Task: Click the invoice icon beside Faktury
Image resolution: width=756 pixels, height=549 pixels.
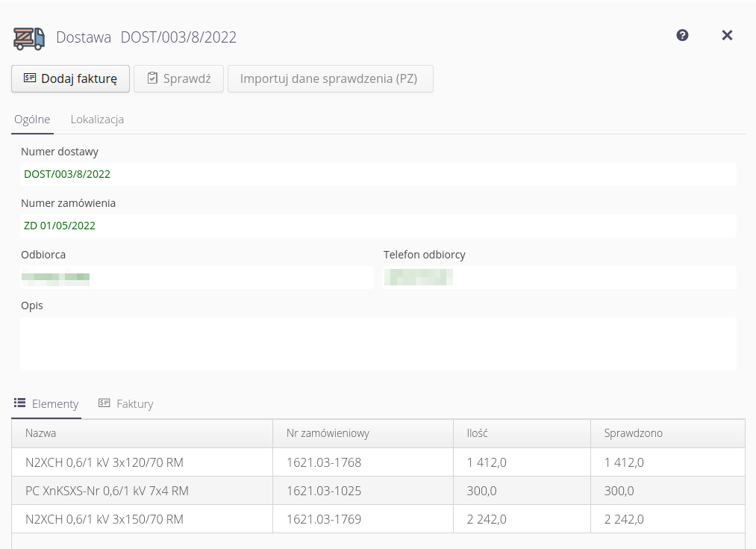Action: point(104,403)
